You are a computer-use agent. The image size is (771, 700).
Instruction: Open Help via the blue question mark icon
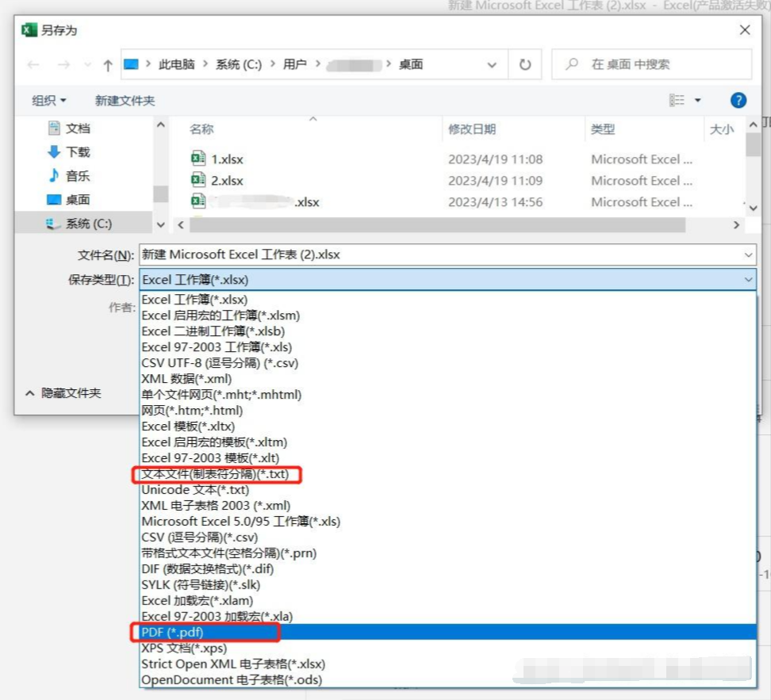tap(738, 100)
